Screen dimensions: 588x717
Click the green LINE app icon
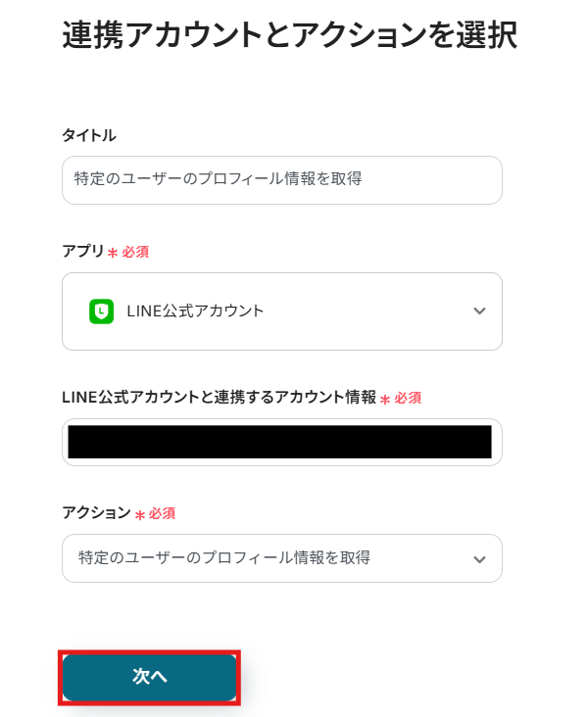tap(101, 311)
